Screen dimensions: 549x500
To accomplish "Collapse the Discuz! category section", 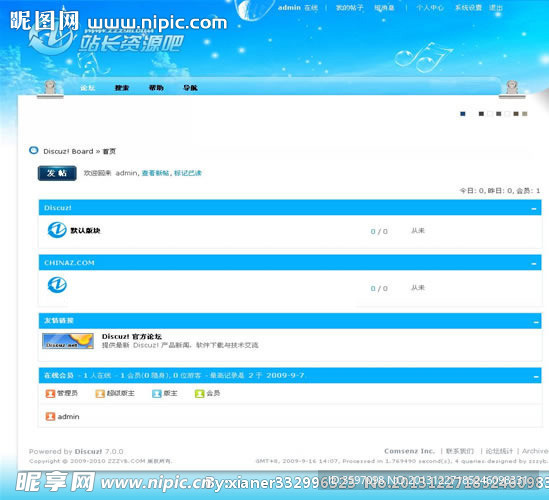I will pyautogui.click(x=534, y=208).
